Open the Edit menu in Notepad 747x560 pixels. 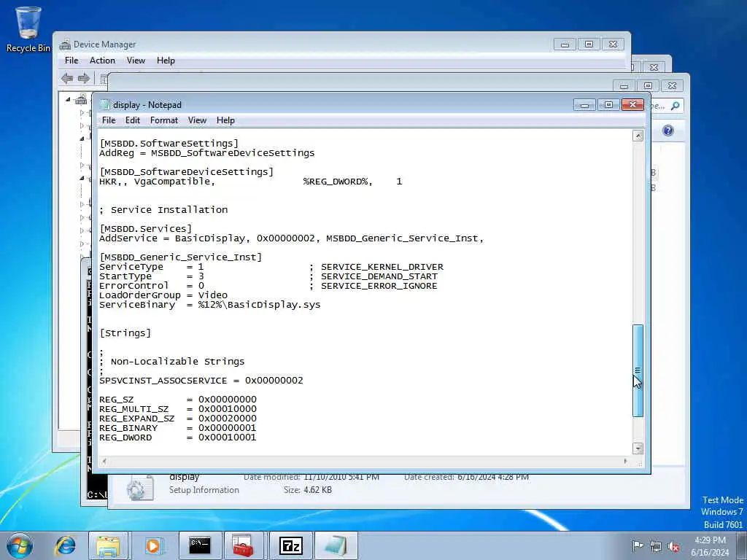click(x=133, y=120)
